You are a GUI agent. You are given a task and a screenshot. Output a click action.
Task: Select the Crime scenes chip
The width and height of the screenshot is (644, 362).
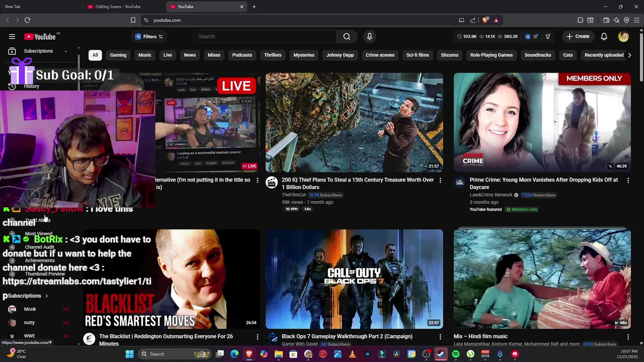[x=380, y=55]
